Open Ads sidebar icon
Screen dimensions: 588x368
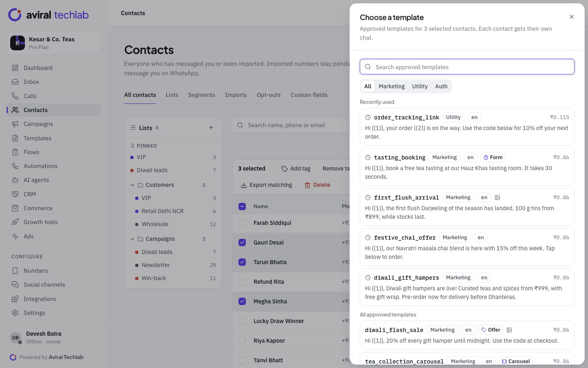point(15,236)
